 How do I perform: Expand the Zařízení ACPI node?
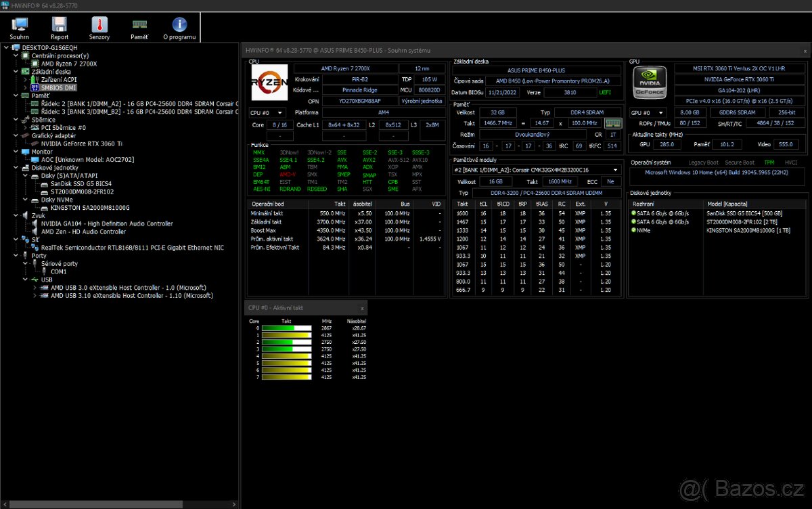(x=26, y=80)
